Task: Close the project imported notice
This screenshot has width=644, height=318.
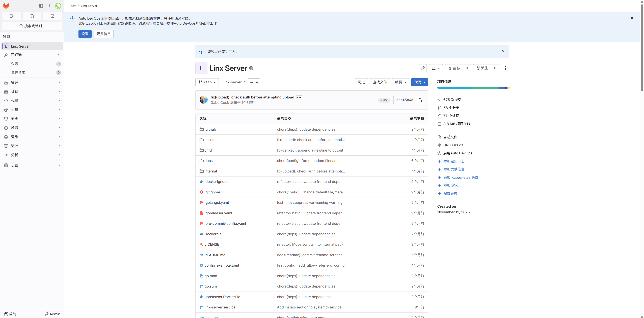Action: click(x=503, y=51)
